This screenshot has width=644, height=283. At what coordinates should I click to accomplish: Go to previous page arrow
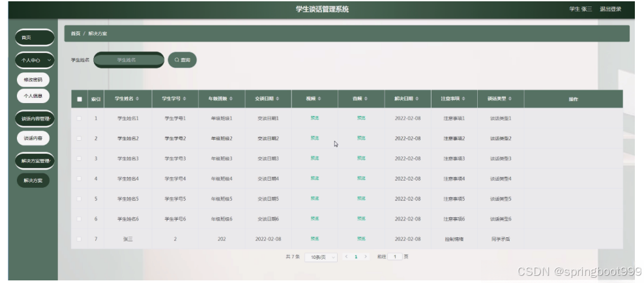click(x=346, y=257)
